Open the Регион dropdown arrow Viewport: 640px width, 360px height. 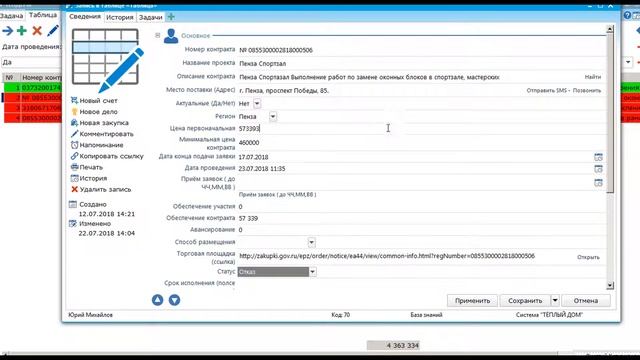click(x=273, y=117)
